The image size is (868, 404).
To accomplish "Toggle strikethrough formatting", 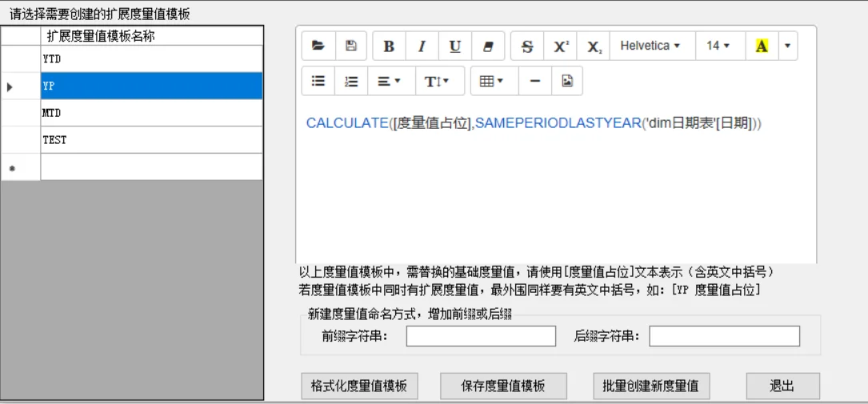I will click(527, 46).
